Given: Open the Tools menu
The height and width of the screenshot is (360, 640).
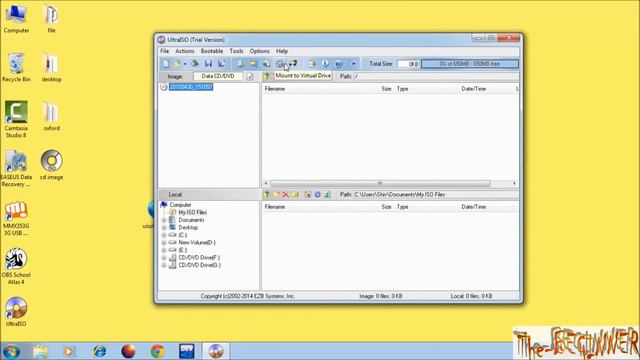Looking at the screenshot, I should click(236, 51).
